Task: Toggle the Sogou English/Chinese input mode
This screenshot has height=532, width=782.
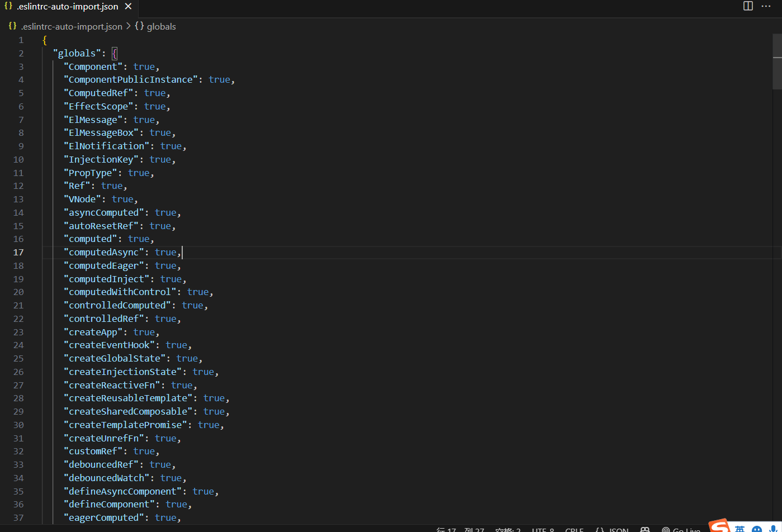Action: click(740, 528)
